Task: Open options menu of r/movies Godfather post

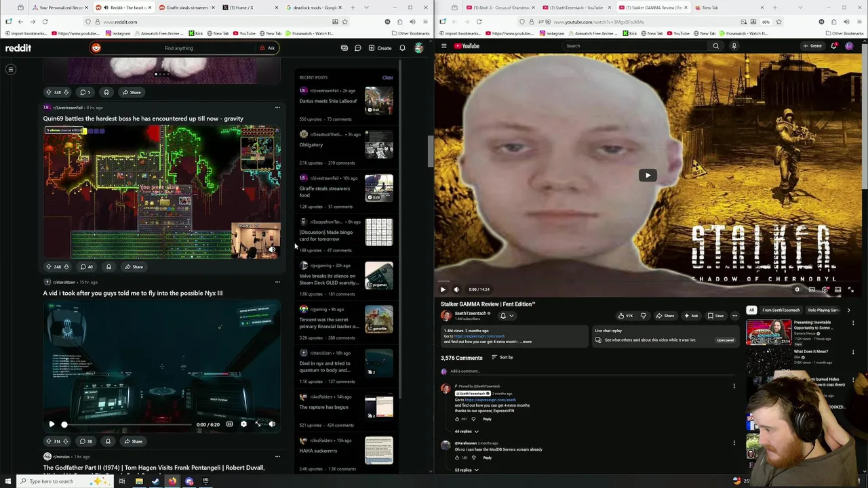Action: coord(277,457)
